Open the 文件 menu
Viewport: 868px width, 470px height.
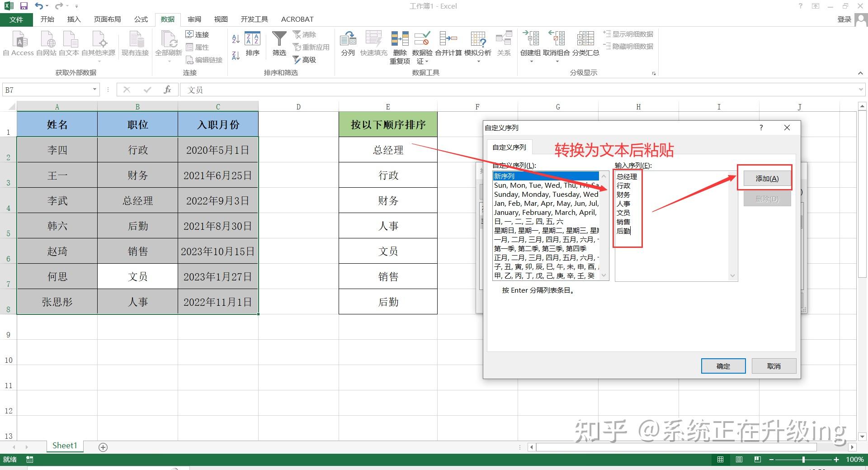[16, 19]
